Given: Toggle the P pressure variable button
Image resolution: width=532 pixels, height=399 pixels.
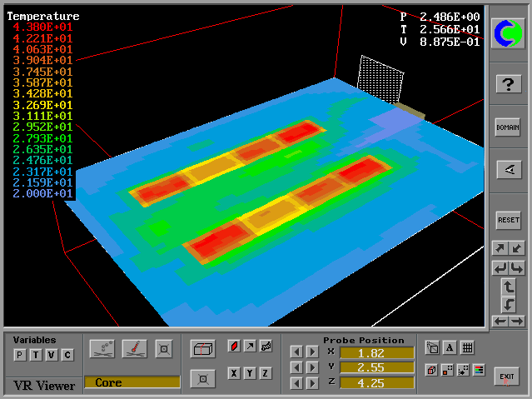Looking at the screenshot, I should pos(20,356).
